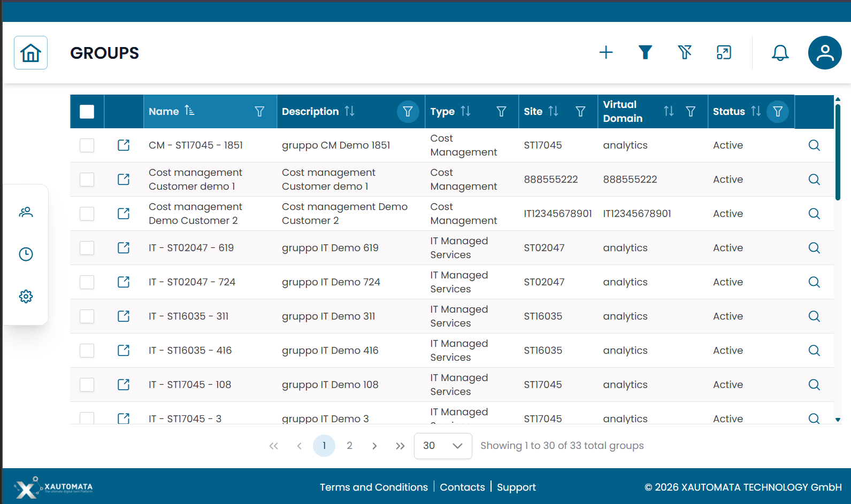
Task: Open notifications bell
Action: point(780,52)
